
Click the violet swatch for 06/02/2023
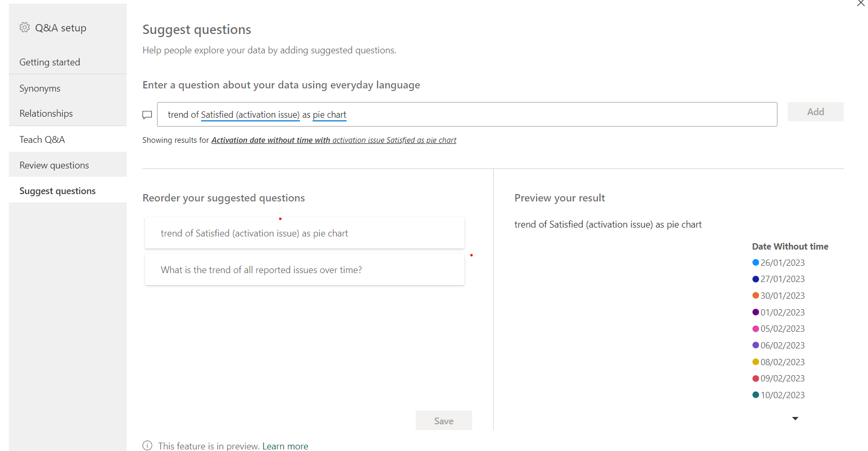755,345
